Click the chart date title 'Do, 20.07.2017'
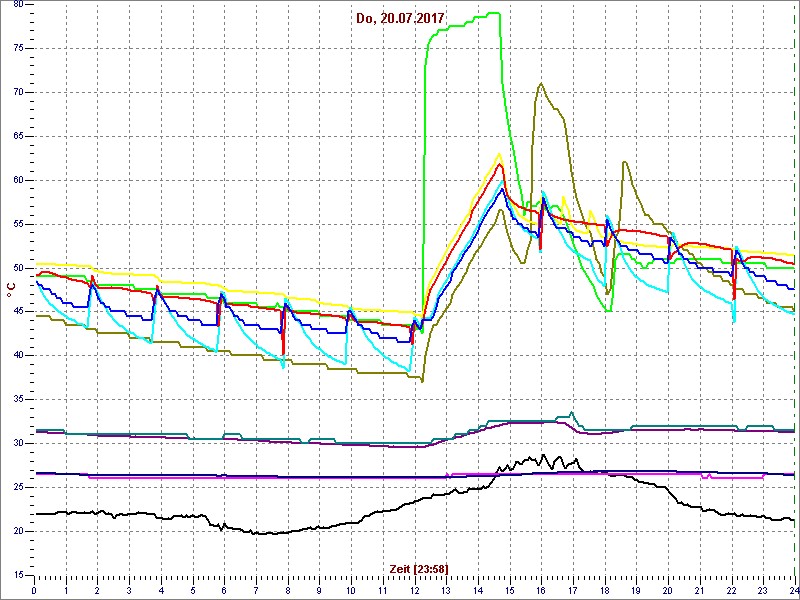This screenshot has width=800, height=600. pos(400,19)
